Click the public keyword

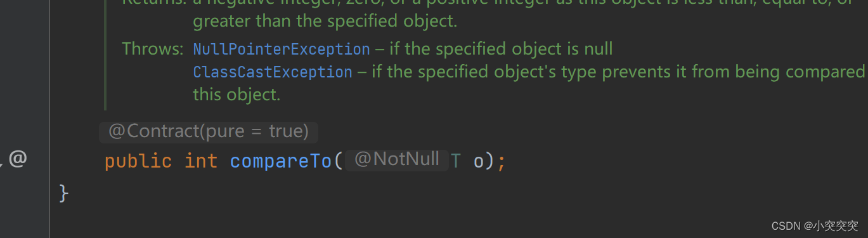coord(138,161)
